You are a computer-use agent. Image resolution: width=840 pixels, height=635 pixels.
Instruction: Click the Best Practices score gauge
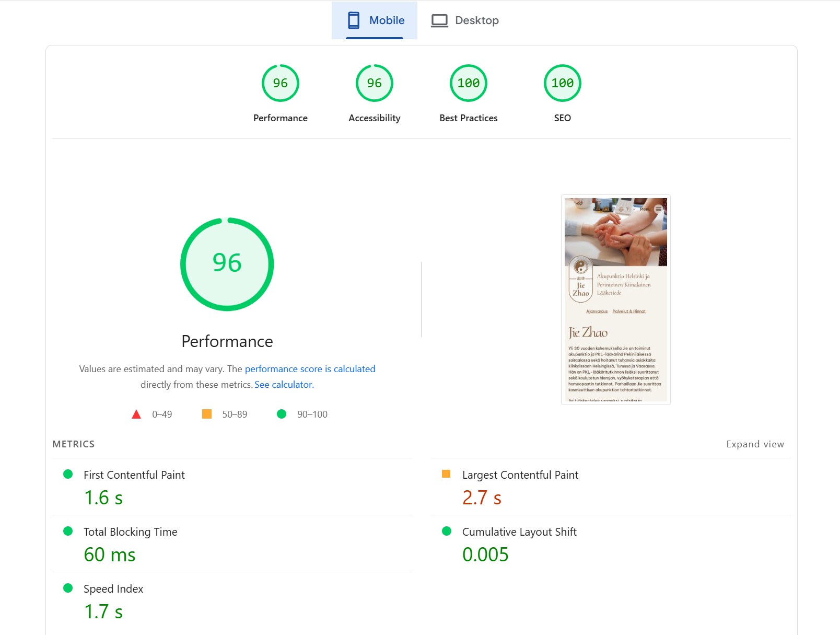pos(468,84)
